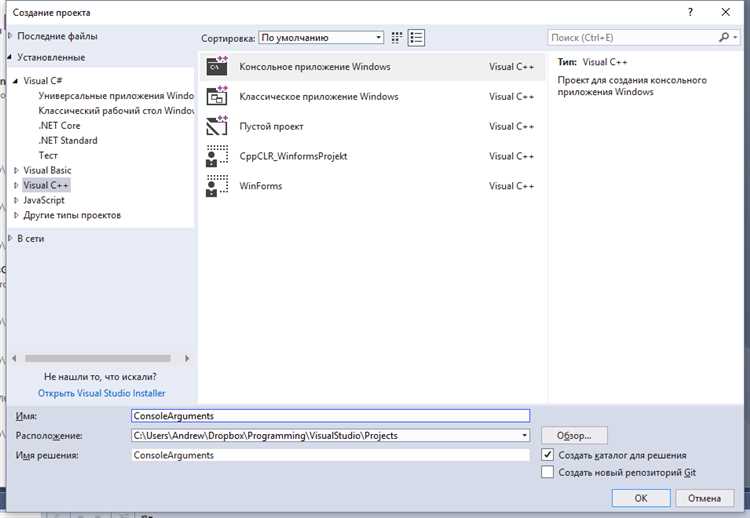Screen dimensions: 750x518
Task: Enable 'Создать новый репозиторий Git' checkbox
Action: [547, 472]
